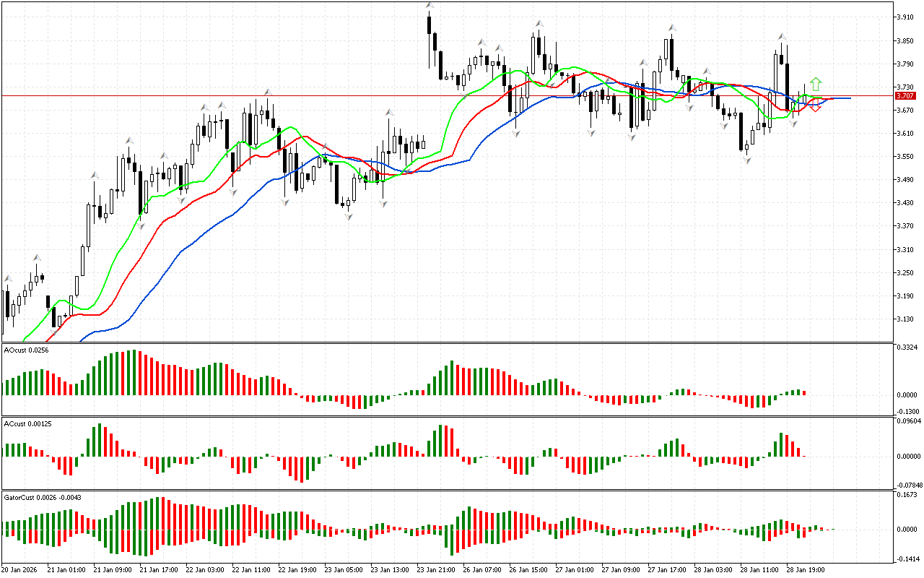Select the ACcust indicator label

(x=23, y=423)
